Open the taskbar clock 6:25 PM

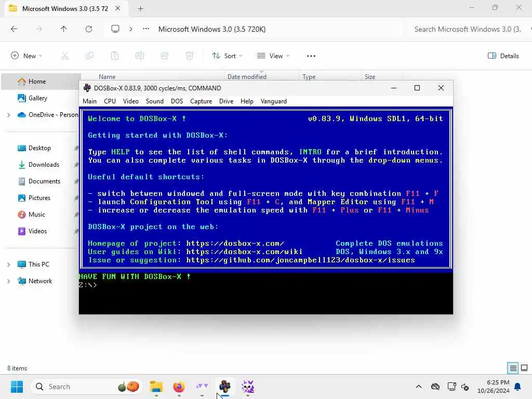(494, 387)
